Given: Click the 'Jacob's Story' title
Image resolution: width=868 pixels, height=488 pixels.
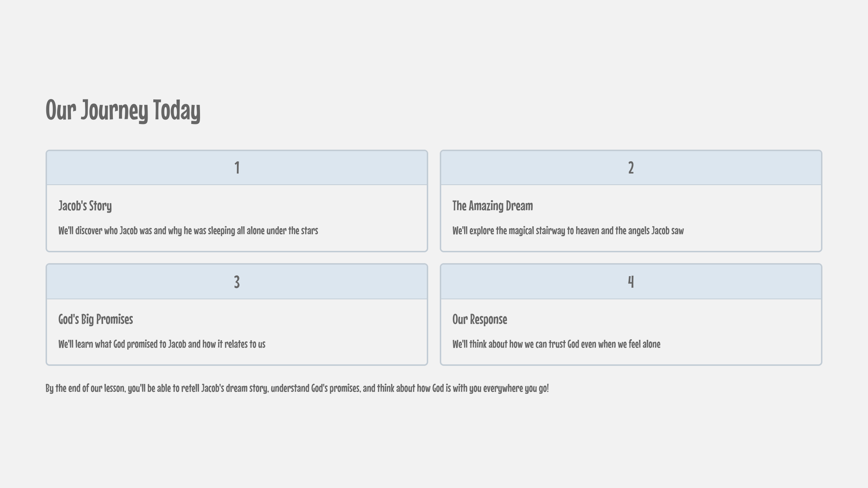Looking at the screenshot, I should click(85, 206).
